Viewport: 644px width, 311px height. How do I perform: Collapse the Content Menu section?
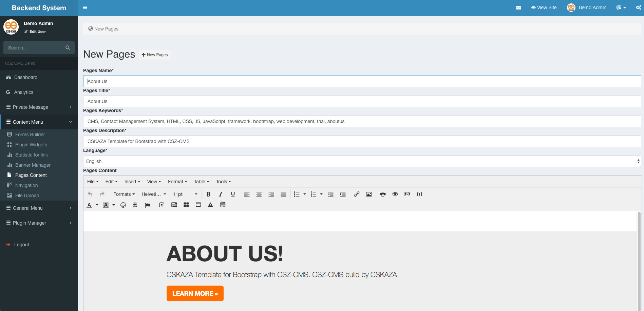(39, 122)
